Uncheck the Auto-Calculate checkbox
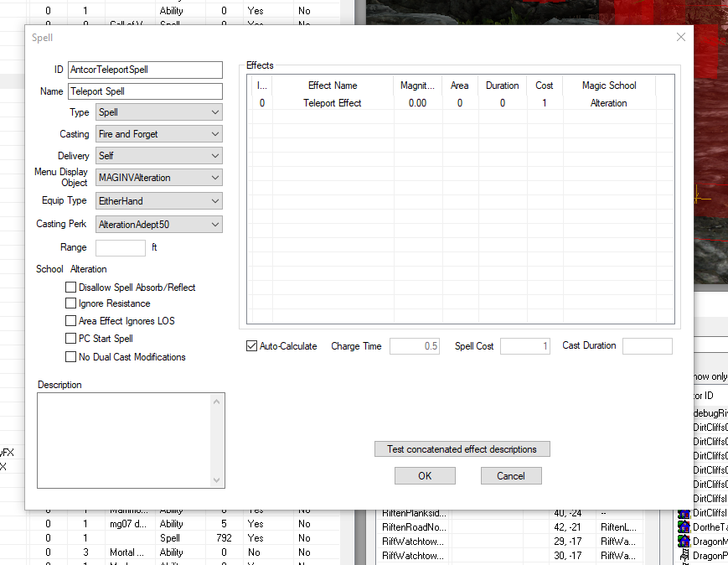Viewport: 728px width, 565px height. 251,346
